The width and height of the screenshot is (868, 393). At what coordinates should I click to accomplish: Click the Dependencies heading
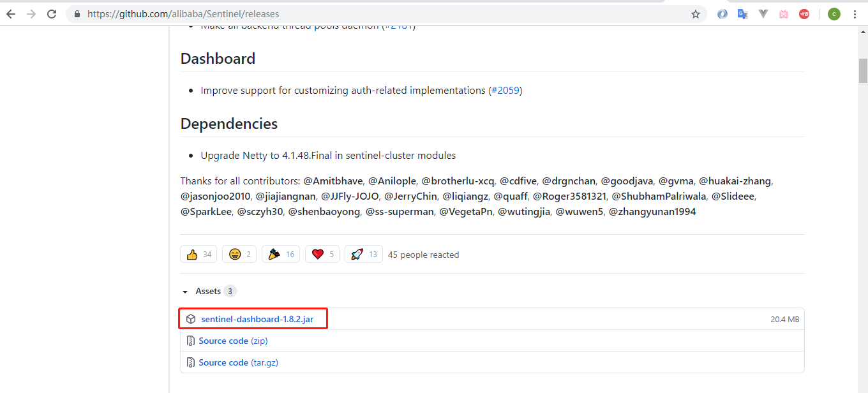[x=229, y=124]
